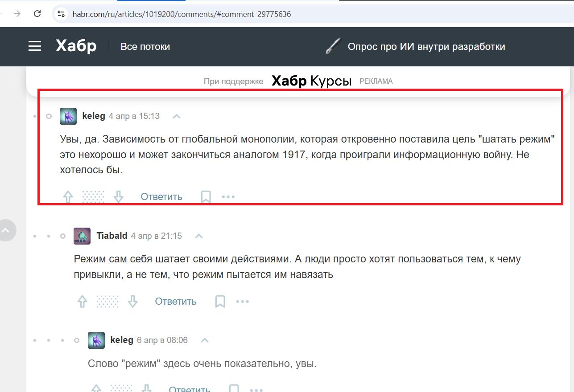This screenshot has height=392, width=574.
Task: Open the vote score on Tiabald's comment
Action: [107, 302]
